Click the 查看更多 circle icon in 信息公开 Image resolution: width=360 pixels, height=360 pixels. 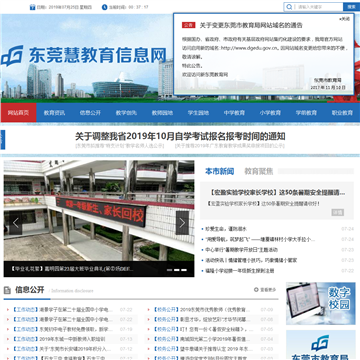[x=256, y=290]
